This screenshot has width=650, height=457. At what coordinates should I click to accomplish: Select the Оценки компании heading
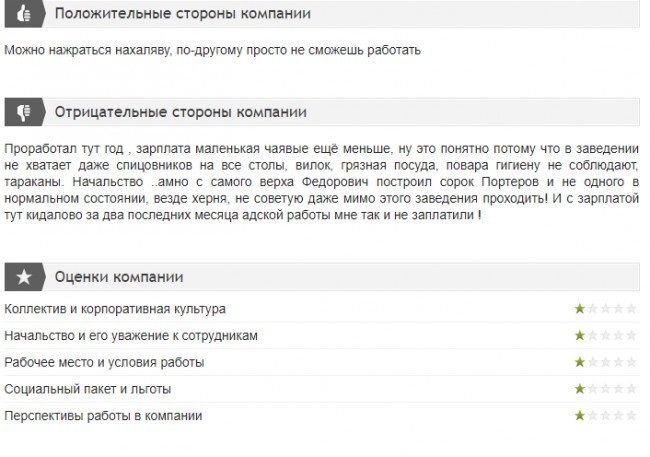[117, 276]
